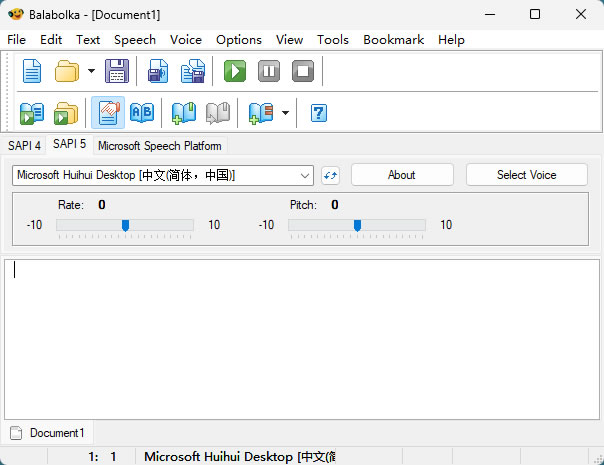Open the bookmark list dropdown arrow
604x465 pixels.
tap(285, 113)
